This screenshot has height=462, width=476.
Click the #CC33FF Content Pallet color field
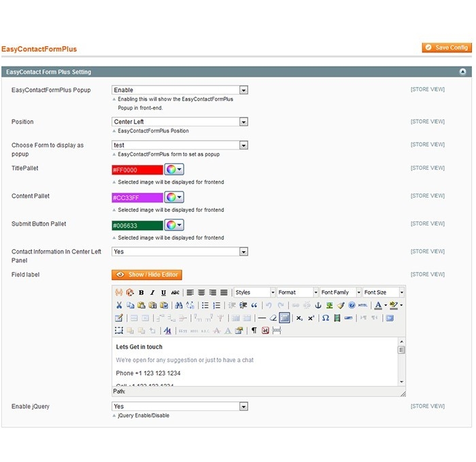[x=137, y=198]
